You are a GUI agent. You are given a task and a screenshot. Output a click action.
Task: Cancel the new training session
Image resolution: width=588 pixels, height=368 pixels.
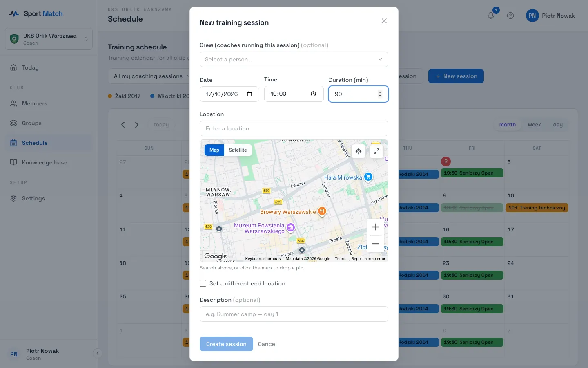tap(267, 344)
